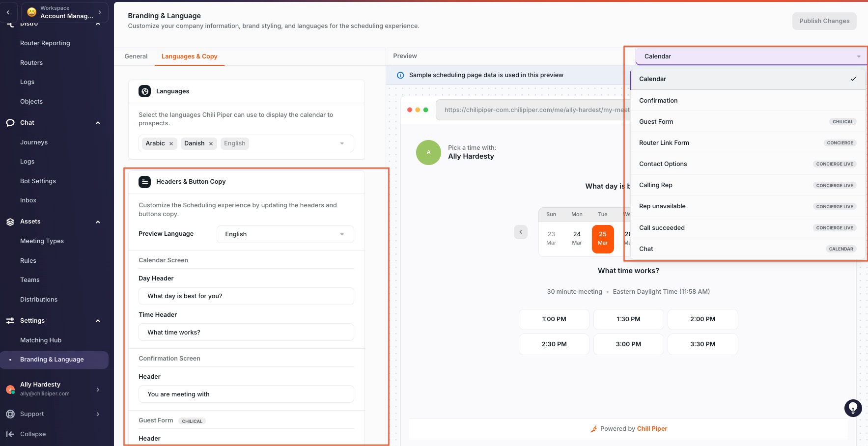Select Calling Rep option
Viewport: 868px width, 446px height.
click(x=748, y=185)
